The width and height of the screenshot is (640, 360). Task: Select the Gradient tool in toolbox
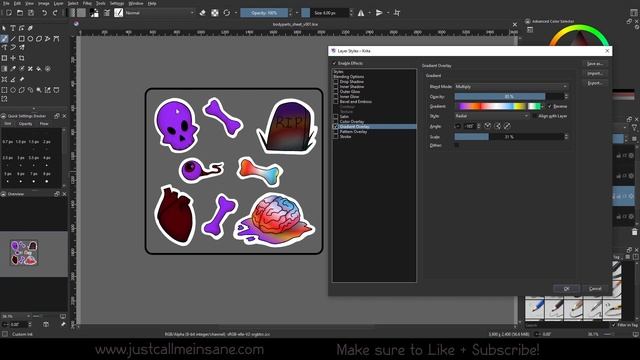point(4,69)
